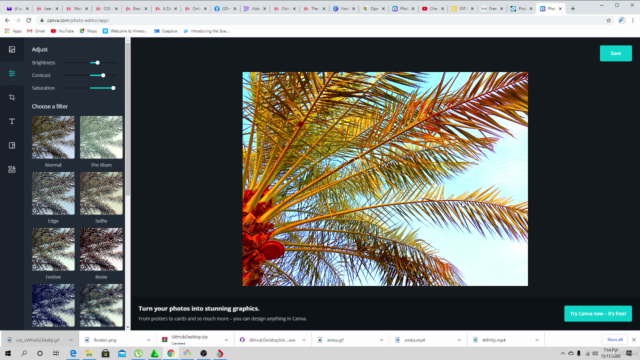
Task: Click the address bar showing canva.com/photo-editor
Action: [x=320, y=20]
